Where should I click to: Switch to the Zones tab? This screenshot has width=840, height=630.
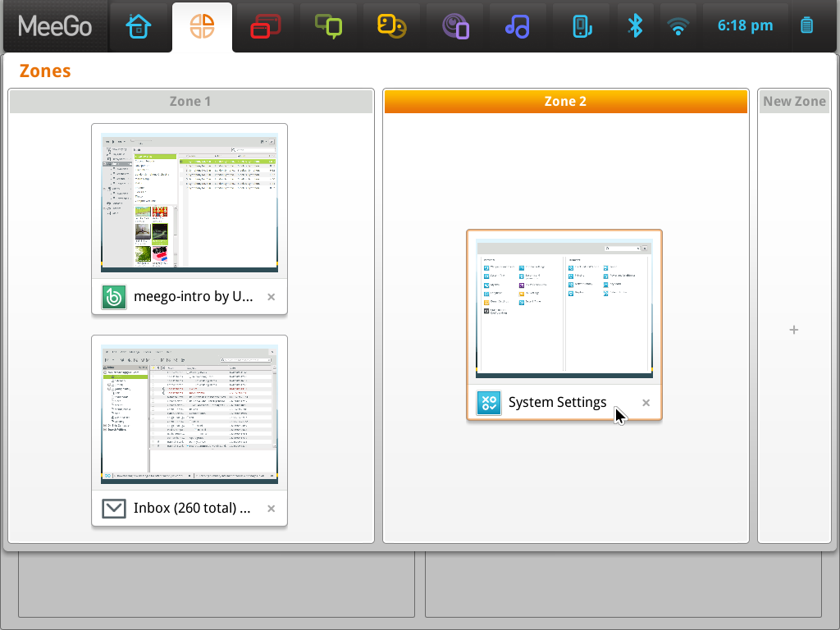[202, 25]
